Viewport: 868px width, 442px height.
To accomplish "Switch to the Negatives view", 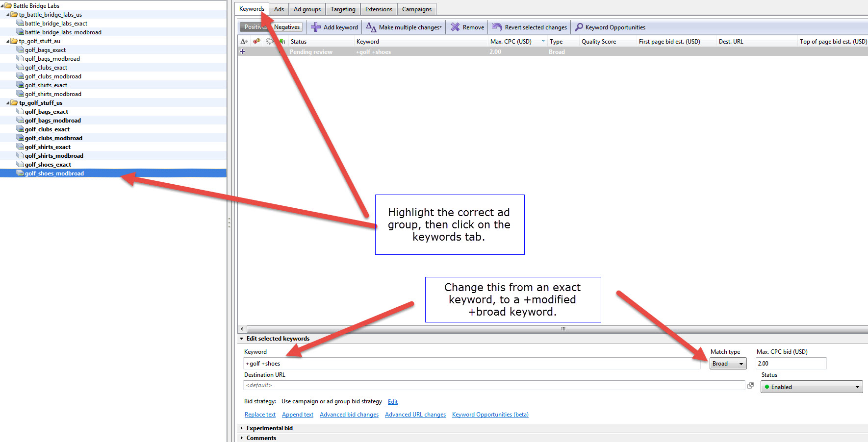I will click(x=286, y=27).
